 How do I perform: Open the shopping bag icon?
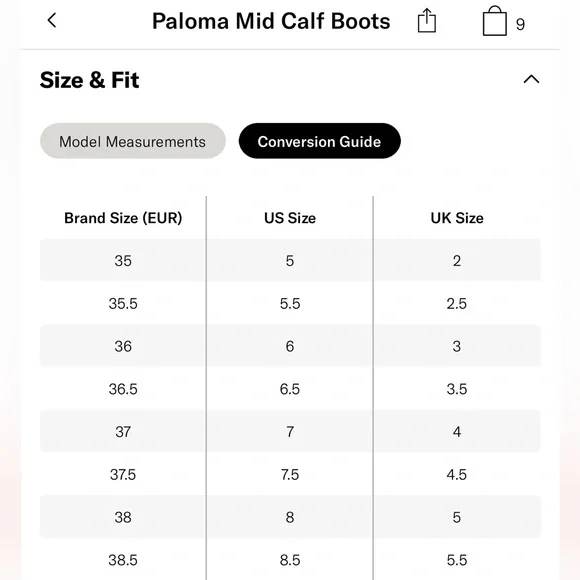(495, 21)
